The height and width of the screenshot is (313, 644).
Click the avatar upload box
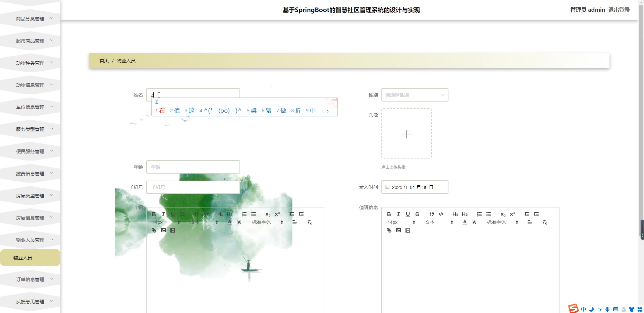point(406,133)
